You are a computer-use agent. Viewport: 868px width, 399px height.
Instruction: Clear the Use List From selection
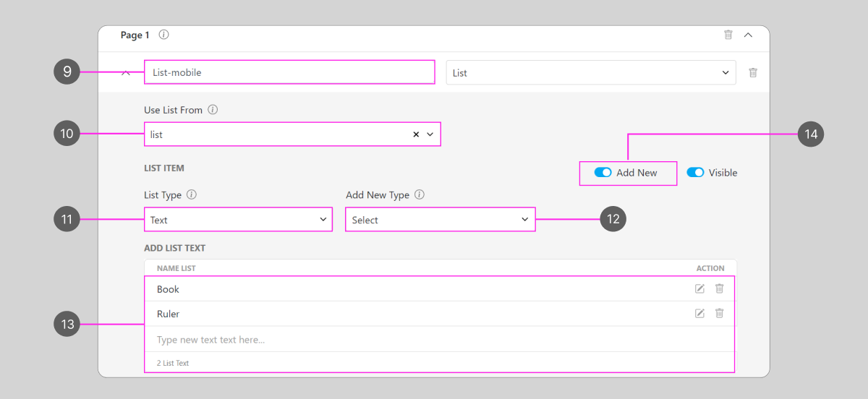416,134
